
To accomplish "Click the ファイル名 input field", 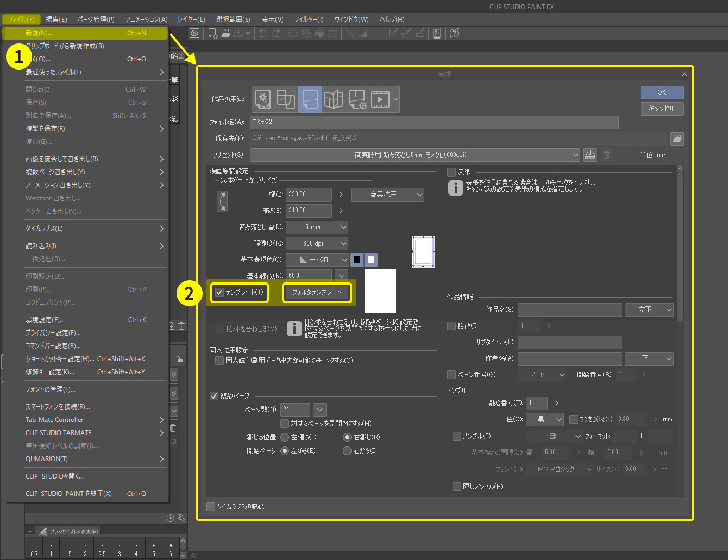I will pyautogui.click(x=434, y=122).
